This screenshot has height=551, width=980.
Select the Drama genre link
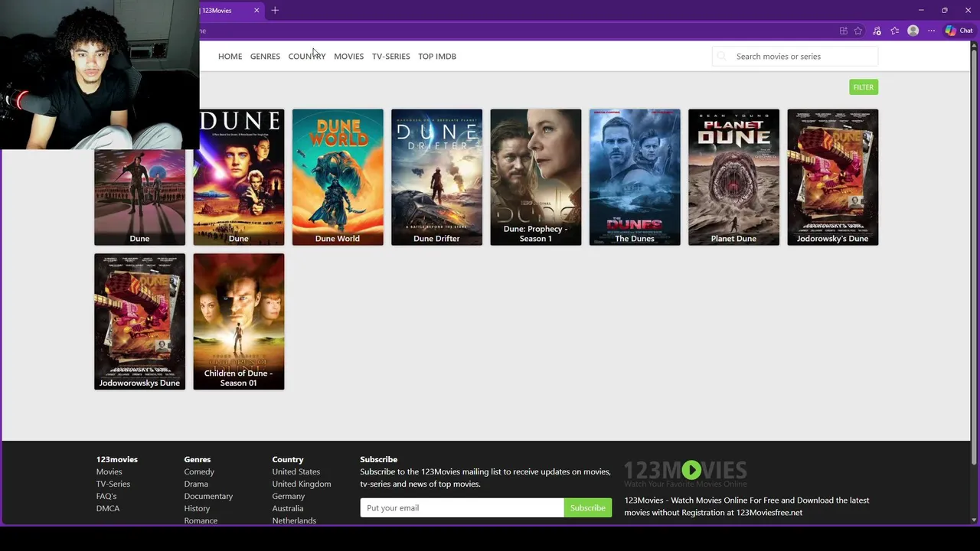(x=196, y=484)
